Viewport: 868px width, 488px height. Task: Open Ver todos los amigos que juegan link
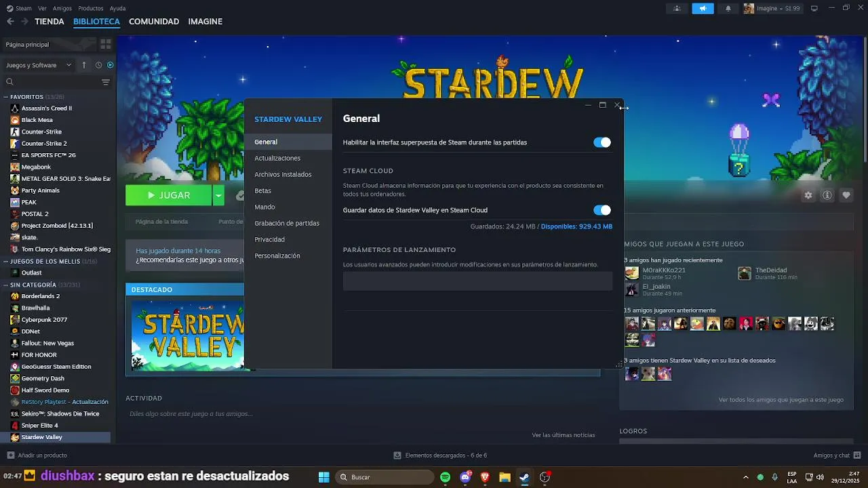click(x=781, y=400)
